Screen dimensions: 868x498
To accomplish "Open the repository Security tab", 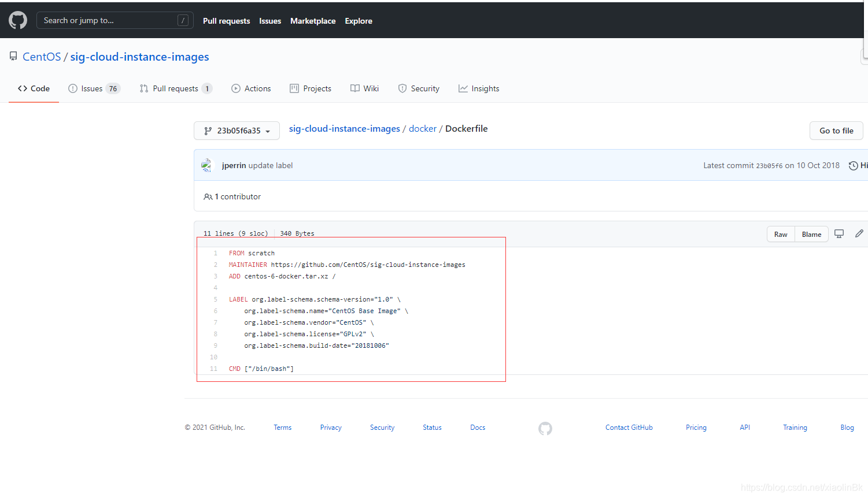I will pyautogui.click(x=419, y=88).
